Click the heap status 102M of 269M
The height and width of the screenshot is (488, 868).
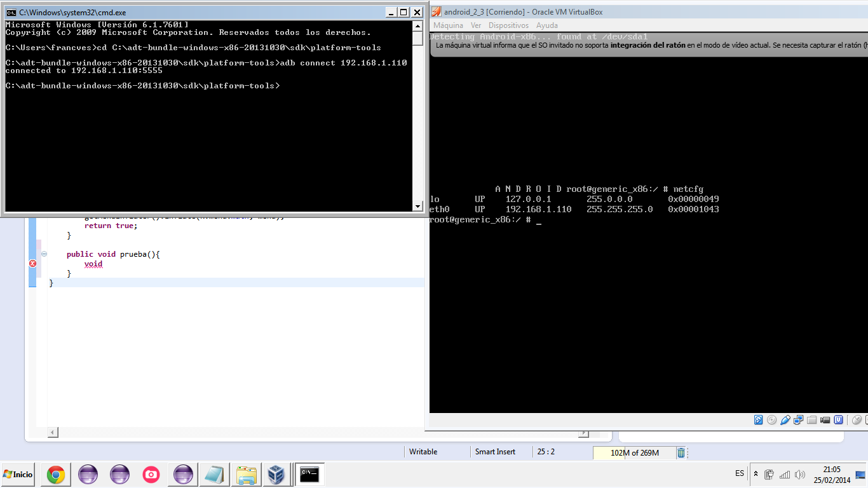point(634,453)
